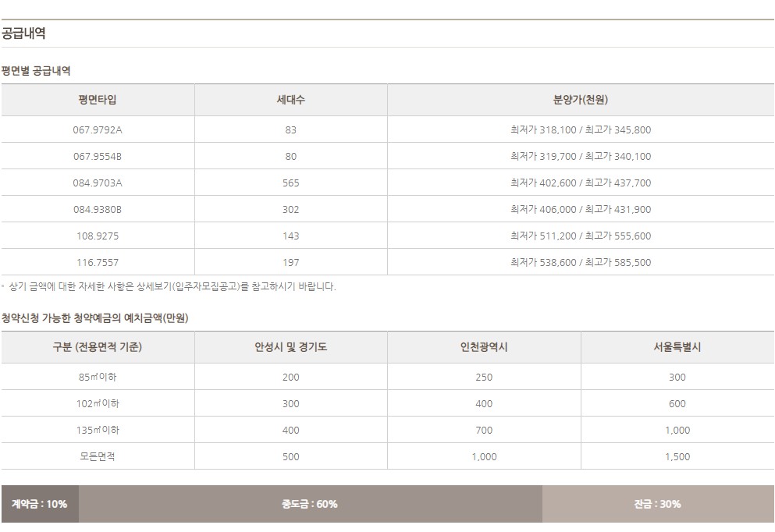The image size is (775, 532).
Task: Click the household count 197 cell
Action: 290,263
